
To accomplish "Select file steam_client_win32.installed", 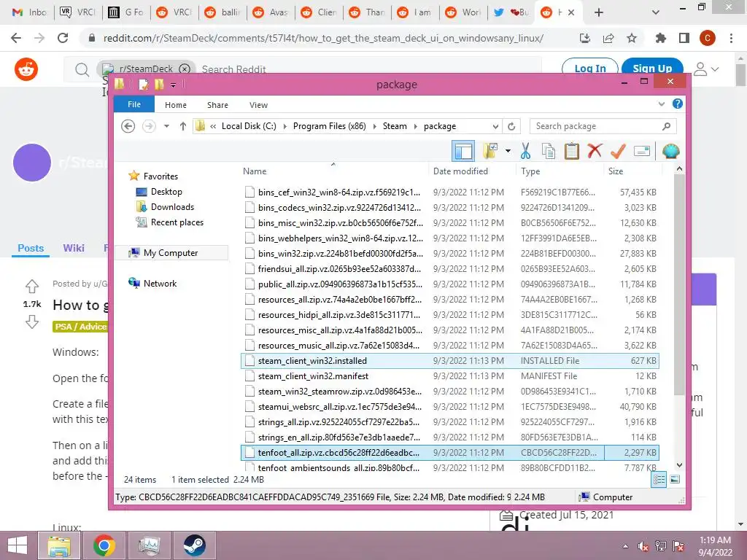I will coord(449,361).
